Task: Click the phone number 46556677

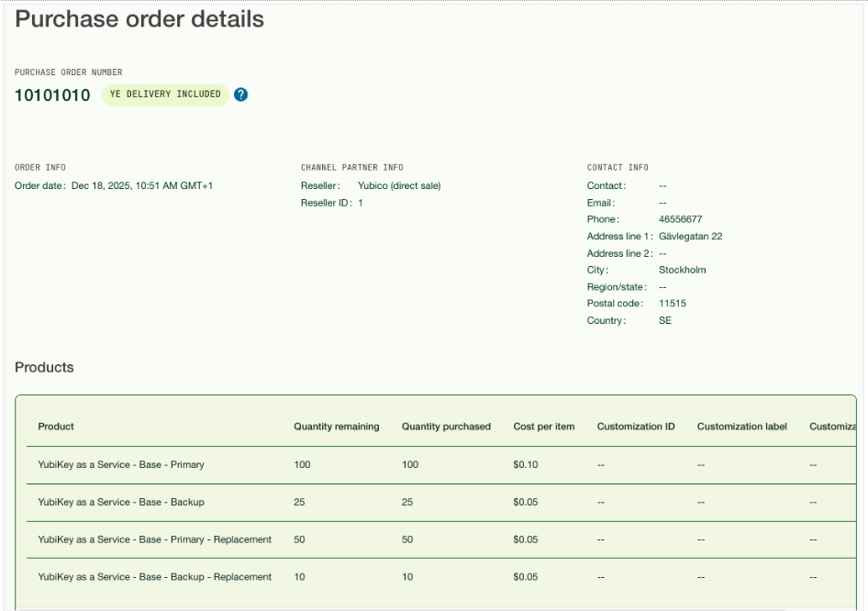Action: pos(680,220)
